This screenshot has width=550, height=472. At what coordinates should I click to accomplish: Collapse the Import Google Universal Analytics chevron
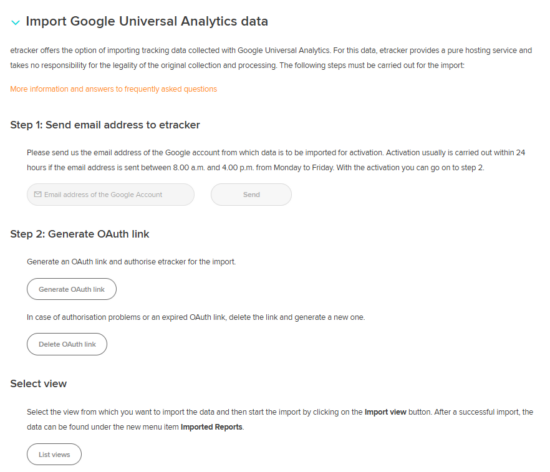point(15,22)
